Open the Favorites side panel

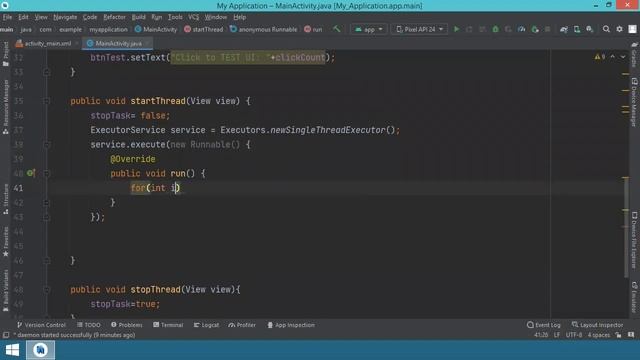click(x=6, y=242)
